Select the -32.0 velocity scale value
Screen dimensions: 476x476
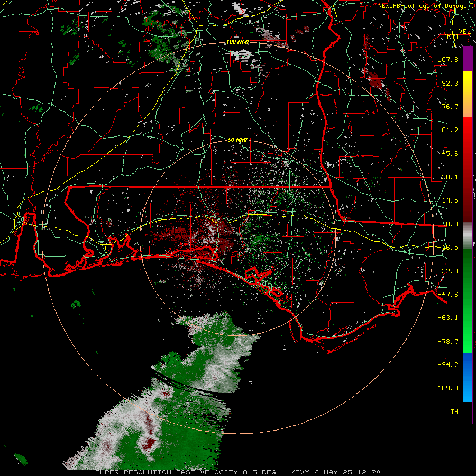[448, 271]
